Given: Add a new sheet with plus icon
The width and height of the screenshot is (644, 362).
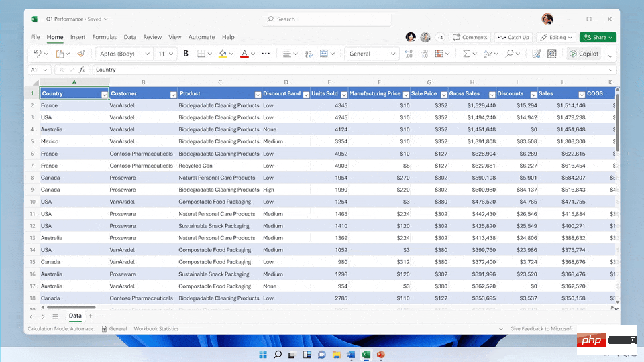Looking at the screenshot, I should pyautogui.click(x=91, y=316).
